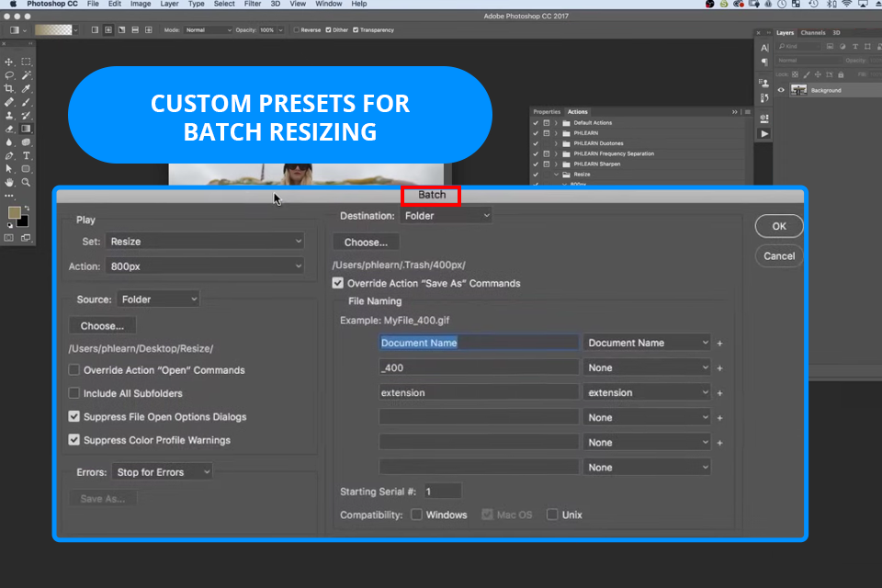
Task: Enable the Windows compatibility checkbox
Action: coord(417,514)
